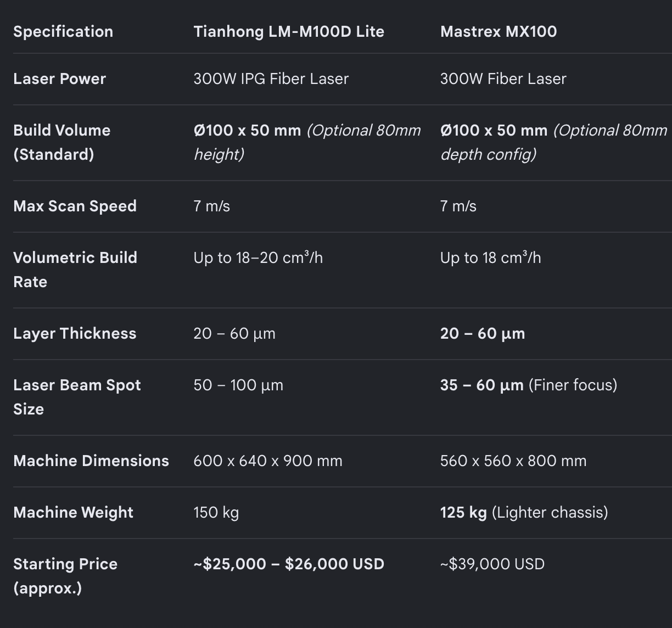The width and height of the screenshot is (672, 628).
Task: Click the Machine Dimensions row label
Action: click(x=91, y=461)
